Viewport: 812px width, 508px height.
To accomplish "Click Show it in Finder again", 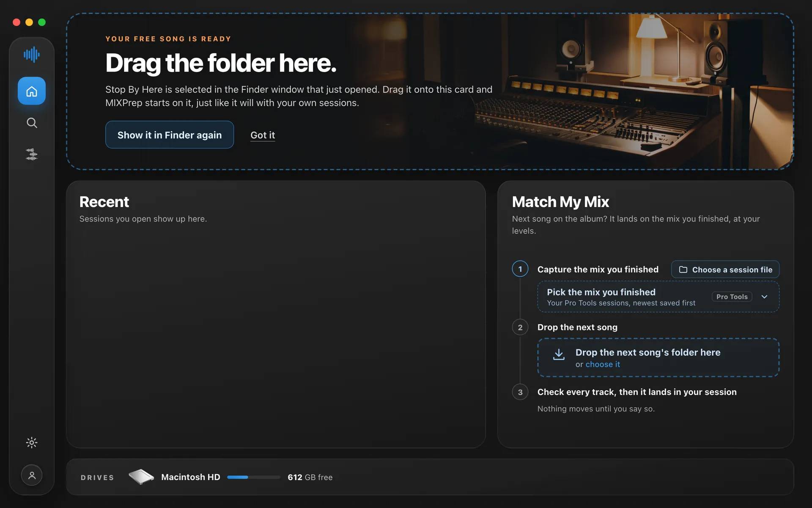I will point(170,135).
